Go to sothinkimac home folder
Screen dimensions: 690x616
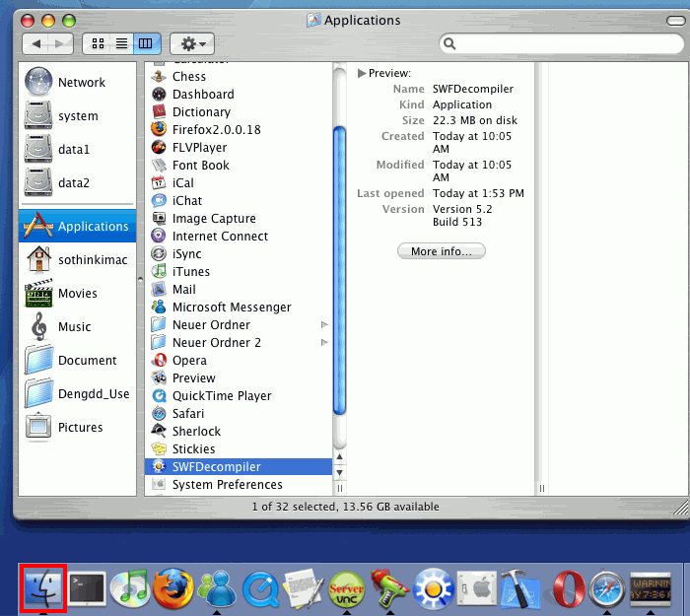coord(78,259)
